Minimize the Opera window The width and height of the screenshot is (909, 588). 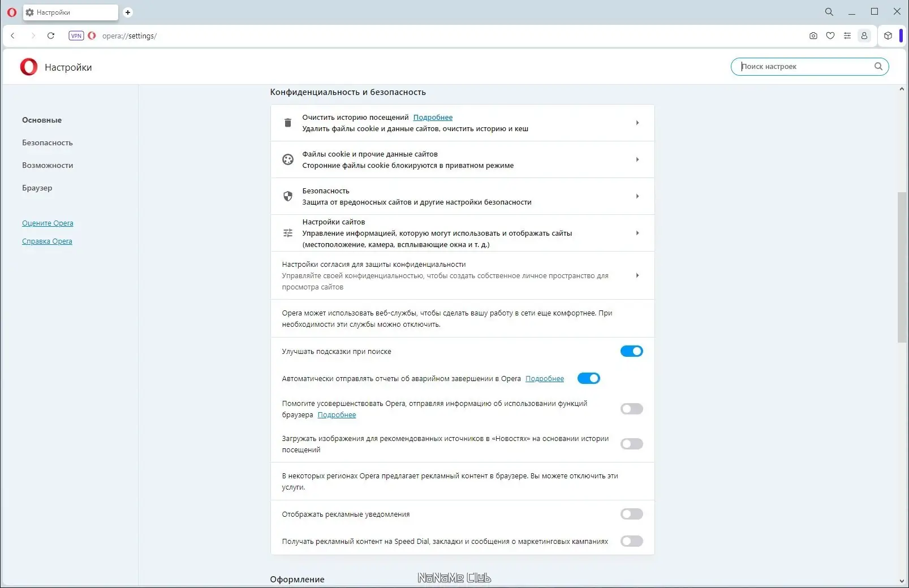(x=852, y=12)
